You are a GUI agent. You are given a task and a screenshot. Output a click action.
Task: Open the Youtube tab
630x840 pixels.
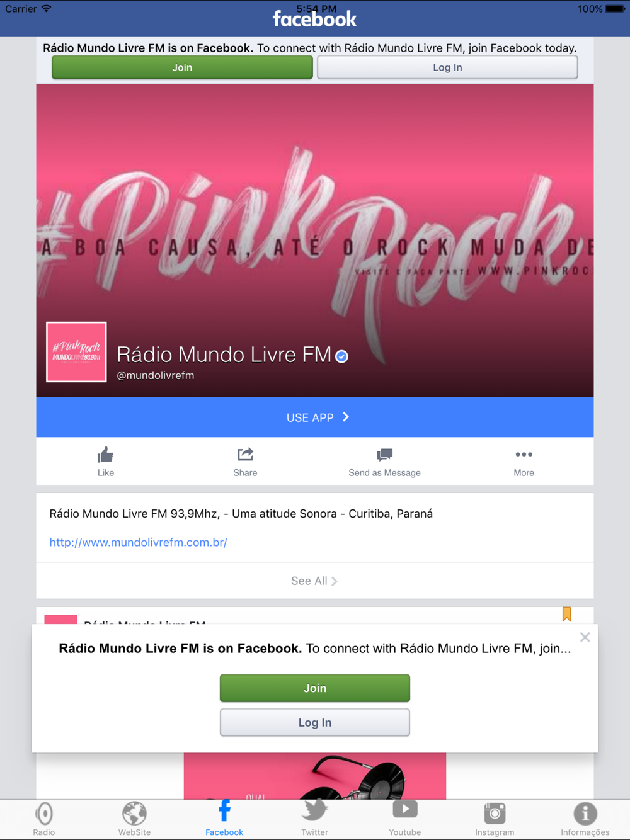click(405, 819)
